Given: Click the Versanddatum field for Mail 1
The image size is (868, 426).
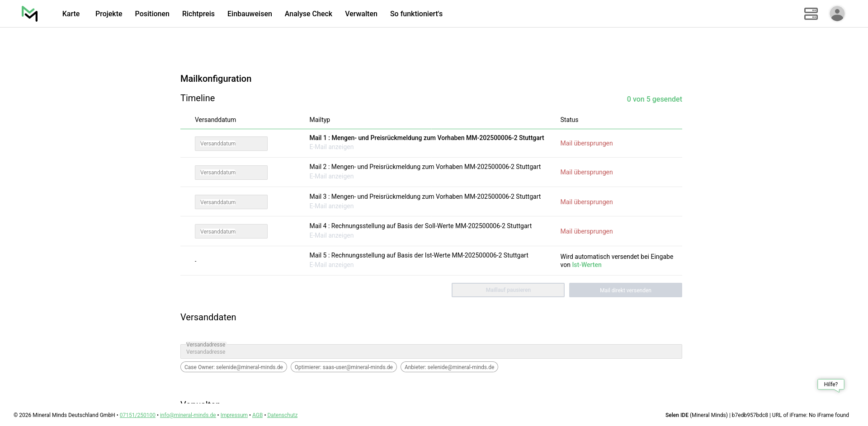Looking at the screenshot, I should pyautogui.click(x=231, y=144).
